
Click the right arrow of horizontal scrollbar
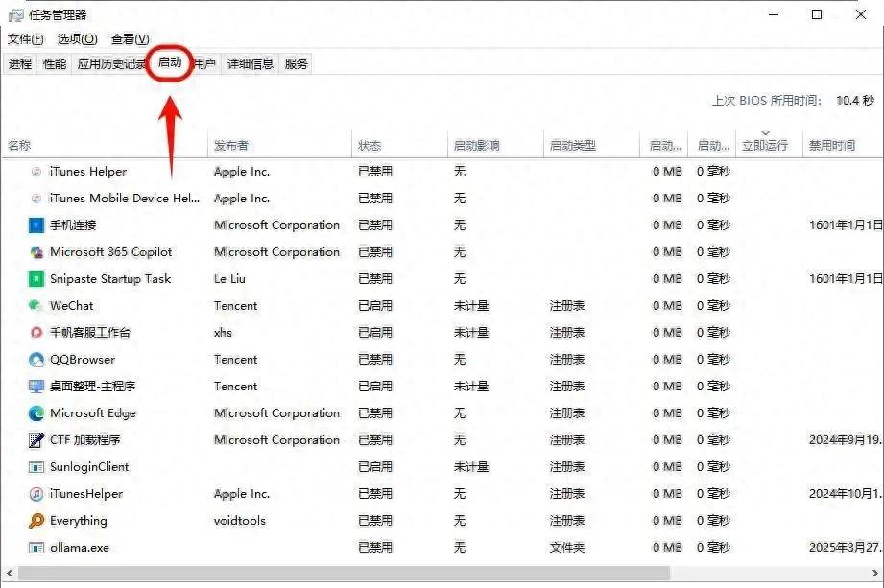point(874,574)
